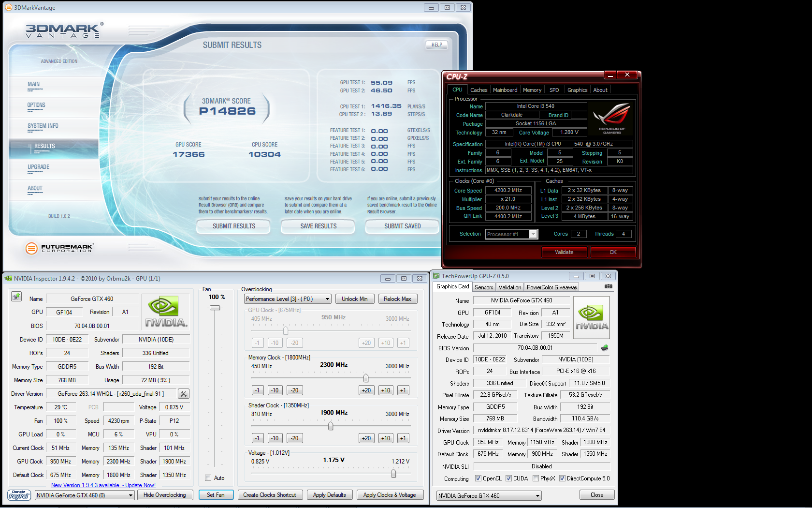Toggle the OpenCL checkbox in GPU-Z
This screenshot has width=812, height=508.
click(478, 478)
